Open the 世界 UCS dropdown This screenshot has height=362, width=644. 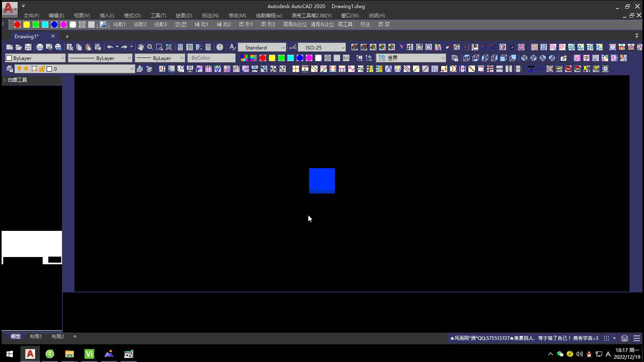click(411, 58)
